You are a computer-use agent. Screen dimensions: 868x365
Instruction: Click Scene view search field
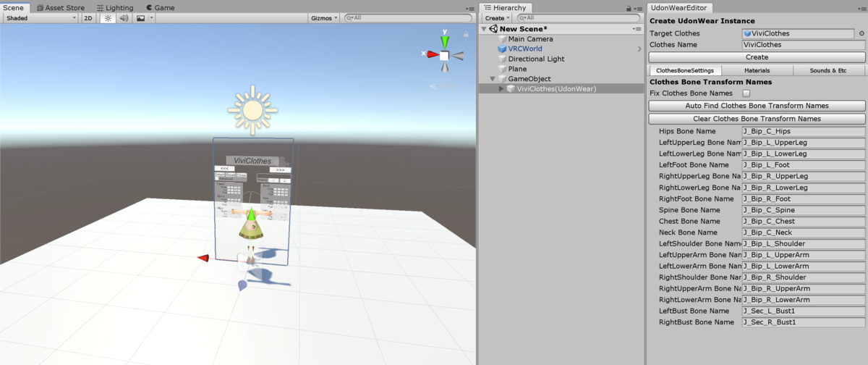pyautogui.click(x=407, y=18)
